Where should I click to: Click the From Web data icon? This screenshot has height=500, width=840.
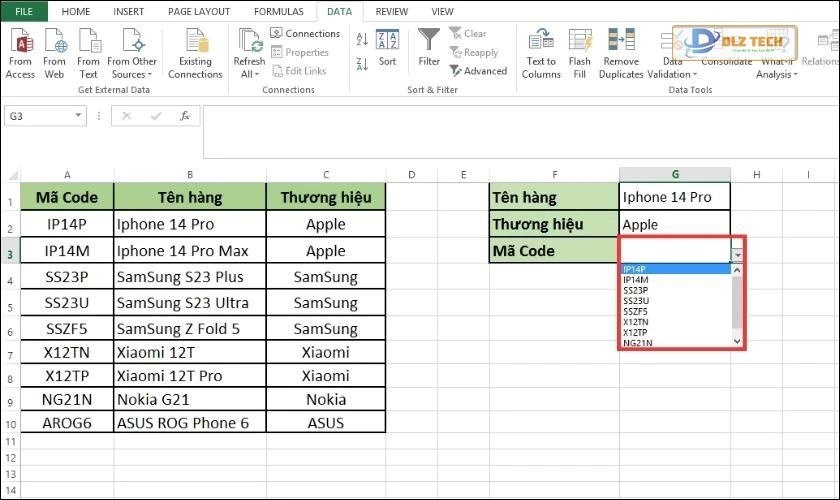point(55,42)
